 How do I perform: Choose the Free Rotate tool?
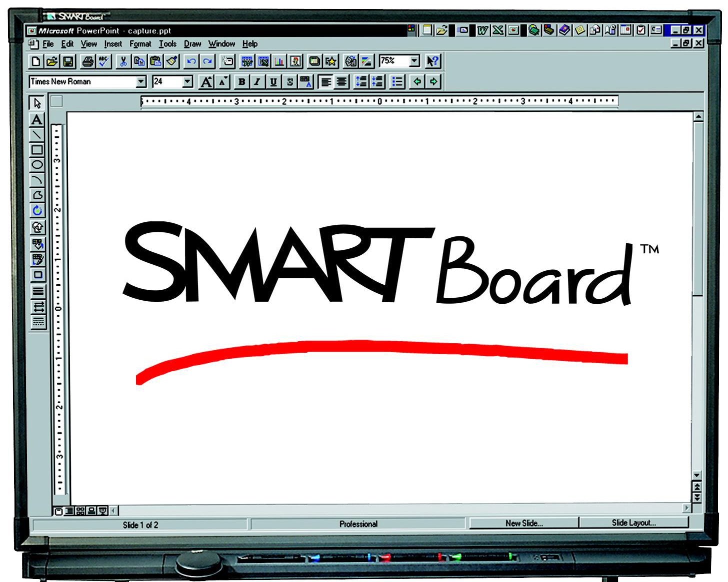(37, 211)
